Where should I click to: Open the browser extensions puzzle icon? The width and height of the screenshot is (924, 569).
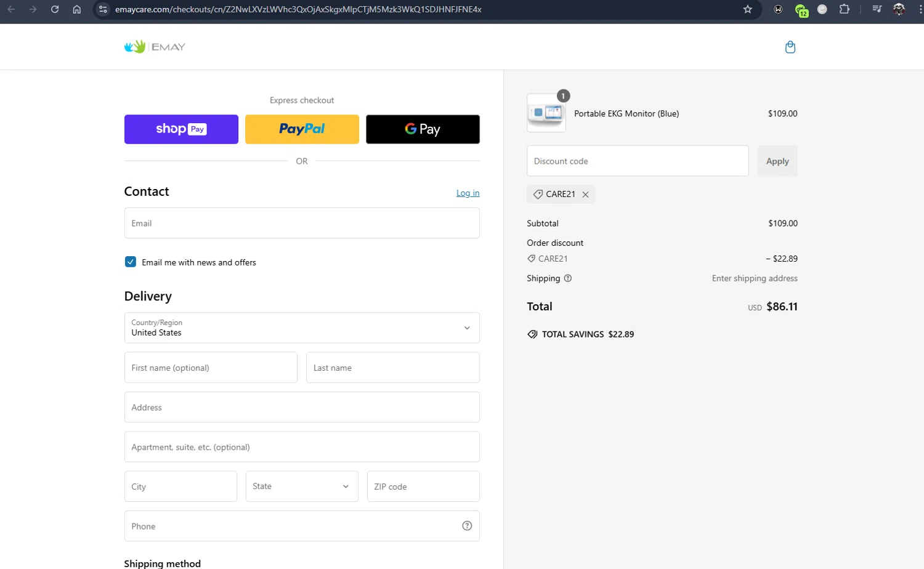pyautogui.click(x=845, y=9)
